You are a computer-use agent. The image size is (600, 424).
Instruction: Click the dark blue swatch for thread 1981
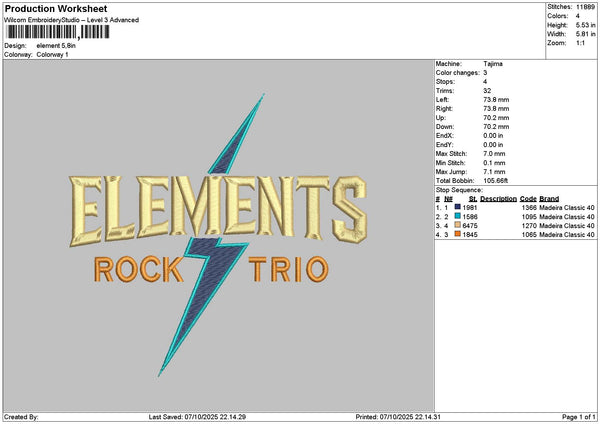[457, 206]
